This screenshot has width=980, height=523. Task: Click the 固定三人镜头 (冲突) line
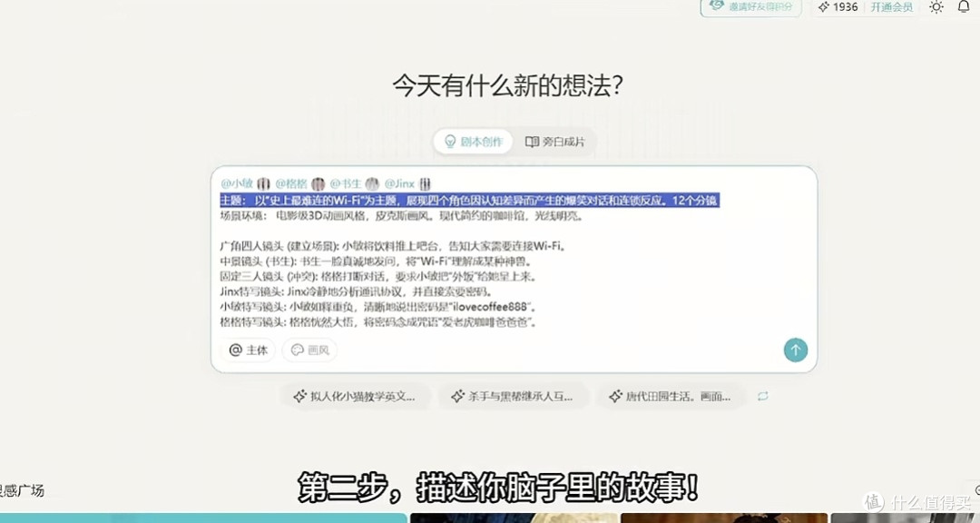coord(378,276)
